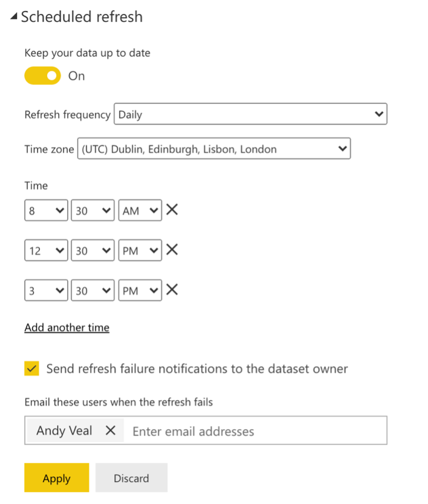Open the Refresh frequency dropdown
Viewport: 428px width, 504px height.
tap(250, 114)
